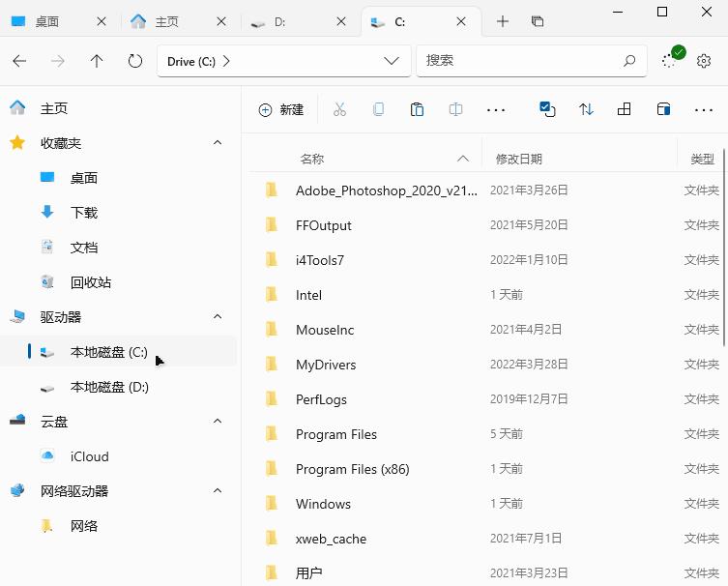Click the Paste clipboard icon

click(x=417, y=110)
